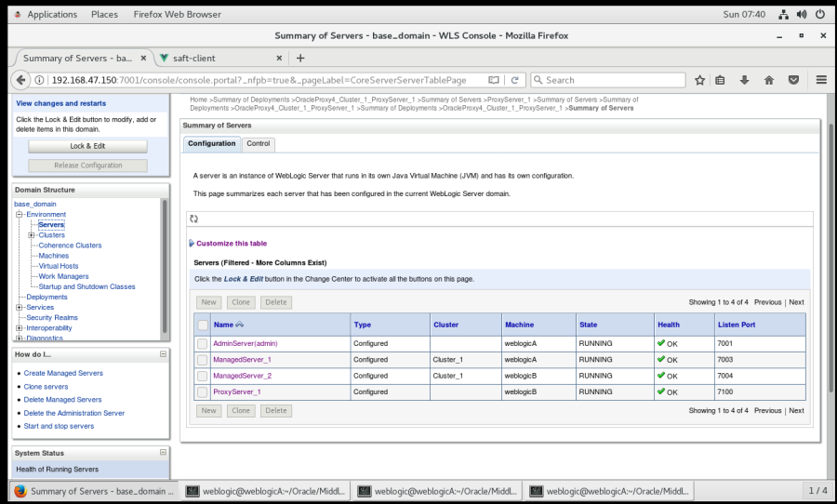Sort the table by Listen Port column
The height and width of the screenshot is (504, 837).
click(x=737, y=325)
